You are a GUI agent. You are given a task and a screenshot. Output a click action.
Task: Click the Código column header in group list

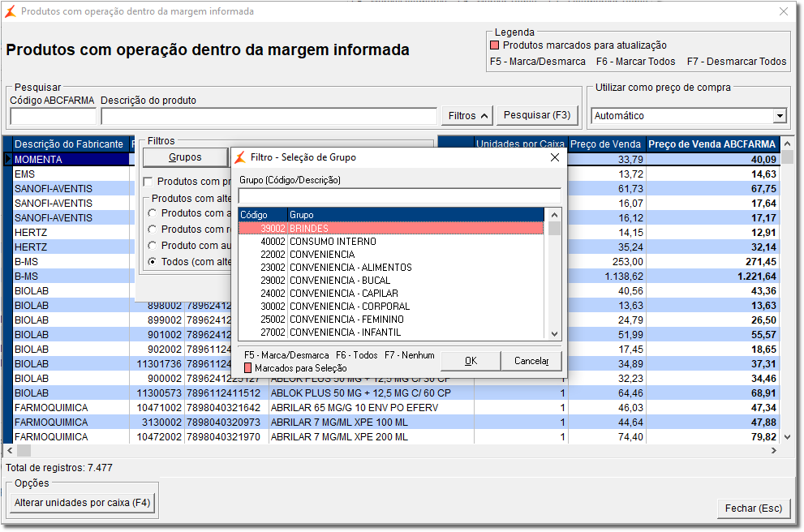click(263, 215)
